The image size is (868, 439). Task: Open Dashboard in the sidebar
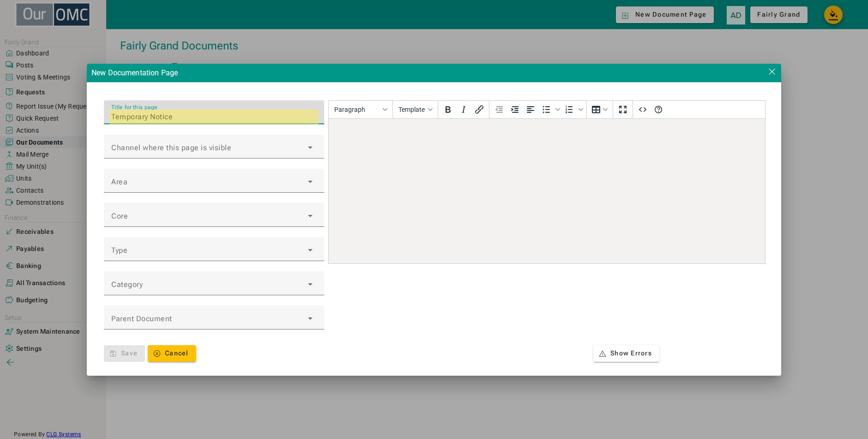(x=32, y=53)
